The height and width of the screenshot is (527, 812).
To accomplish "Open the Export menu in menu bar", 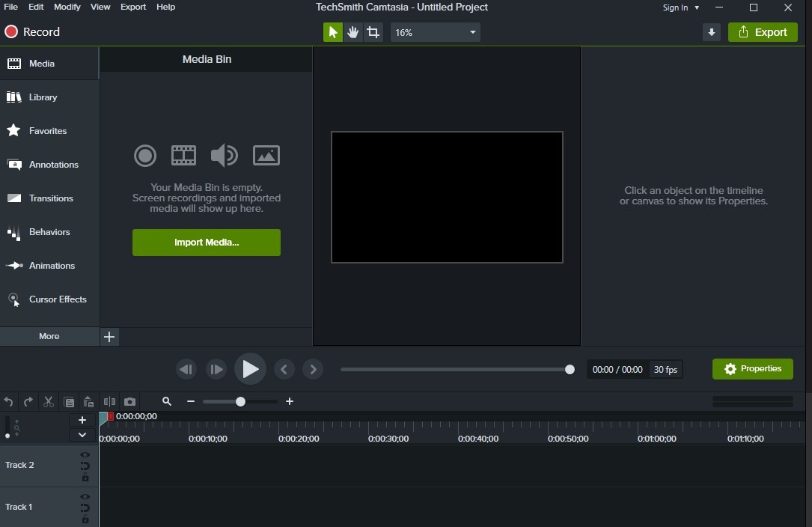I will tap(133, 7).
